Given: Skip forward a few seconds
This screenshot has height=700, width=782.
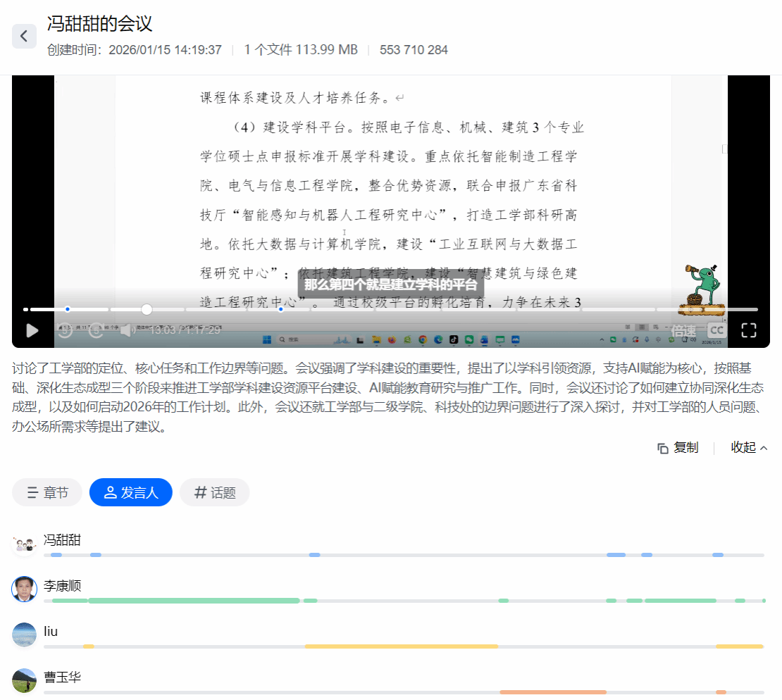Looking at the screenshot, I should (96, 330).
